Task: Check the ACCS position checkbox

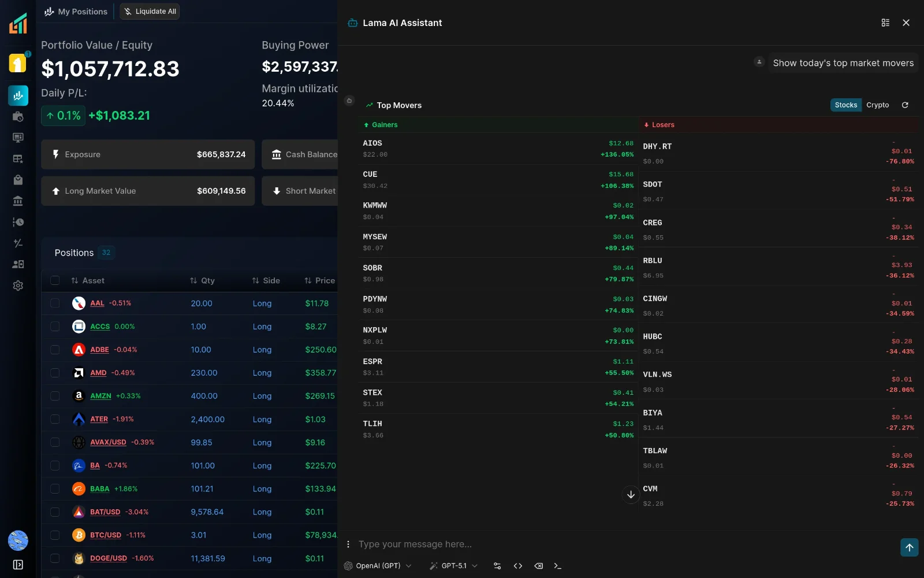Action: click(x=55, y=327)
